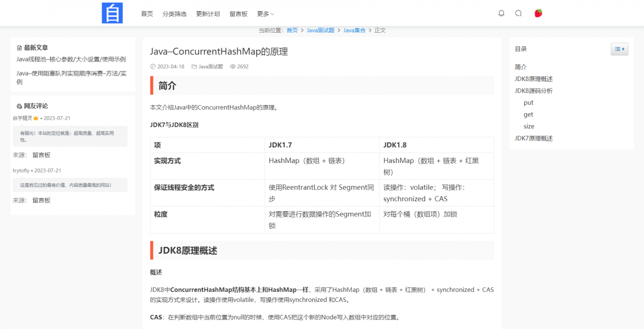Click the article link Java线程池-核心参数
The image size is (644, 329).
(70, 59)
